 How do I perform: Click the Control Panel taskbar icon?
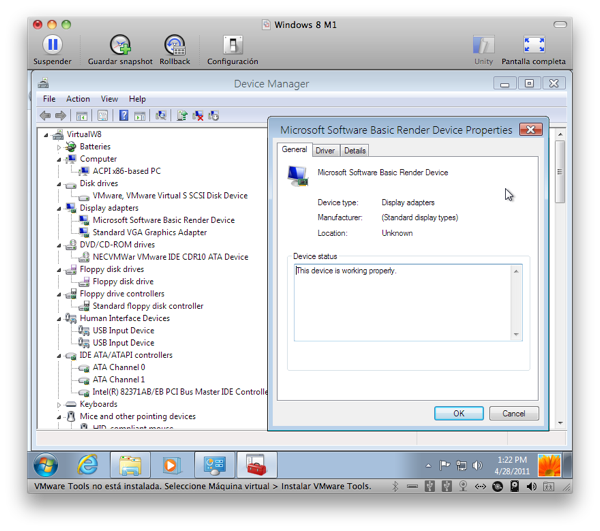point(214,465)
